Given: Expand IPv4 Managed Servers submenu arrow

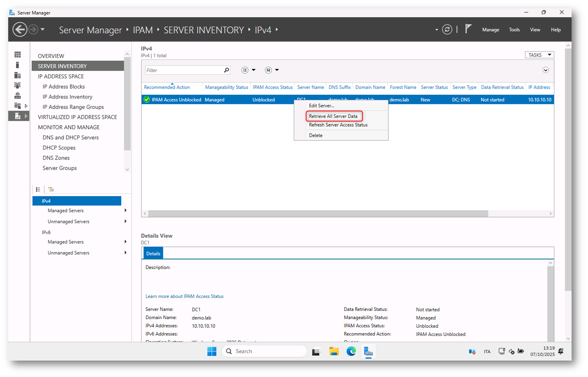Looking at the screenshot, I should (x=125, y=211).
